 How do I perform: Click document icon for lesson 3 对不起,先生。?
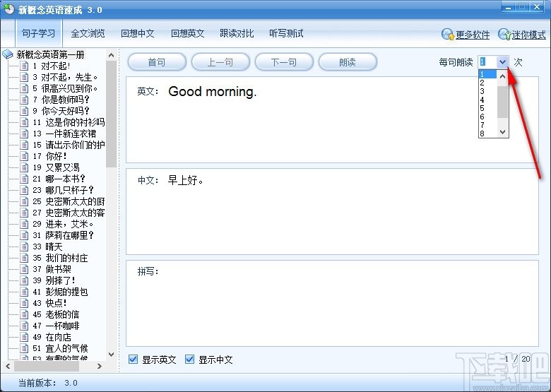click(24, 77)
